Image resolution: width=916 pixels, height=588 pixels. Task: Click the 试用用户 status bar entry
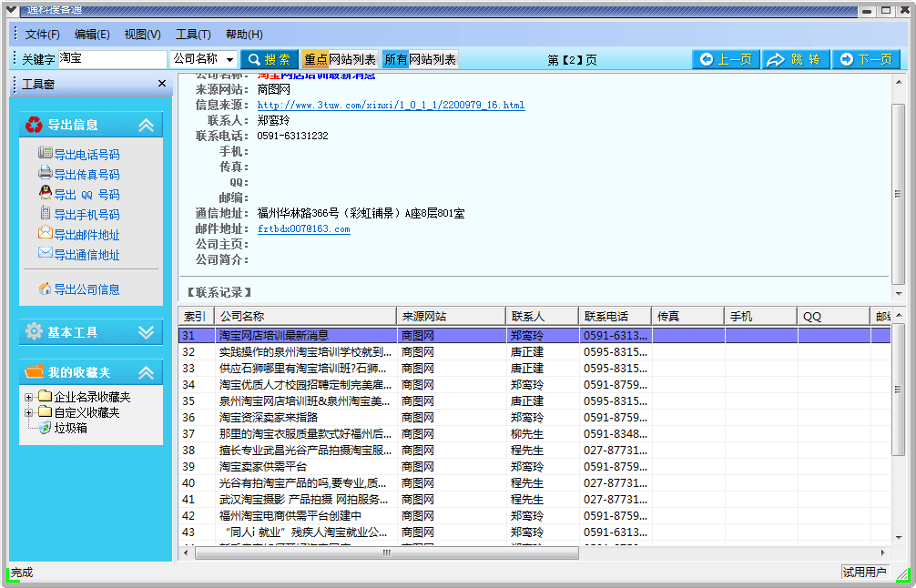click(865, 572)
